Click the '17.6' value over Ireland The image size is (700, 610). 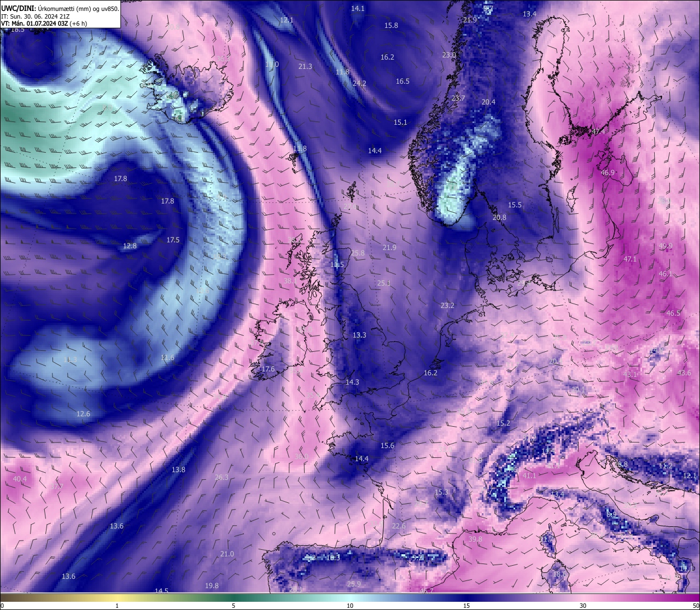[268, 369]
